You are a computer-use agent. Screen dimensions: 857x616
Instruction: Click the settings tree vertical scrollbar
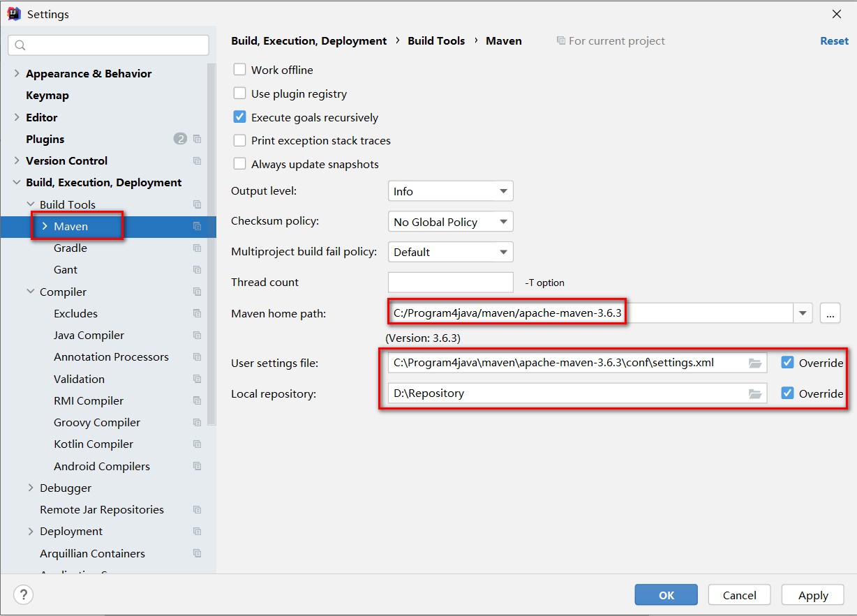click(211, 244)
